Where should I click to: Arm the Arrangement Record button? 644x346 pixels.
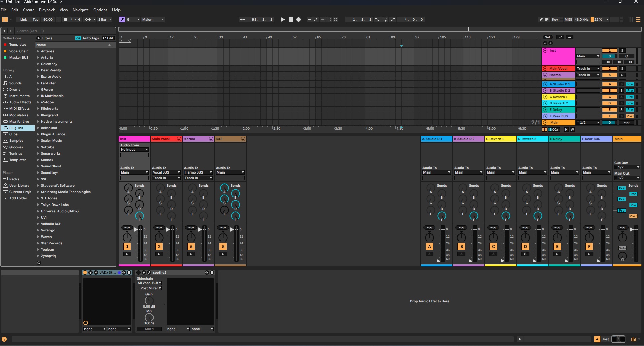point(298,20)
